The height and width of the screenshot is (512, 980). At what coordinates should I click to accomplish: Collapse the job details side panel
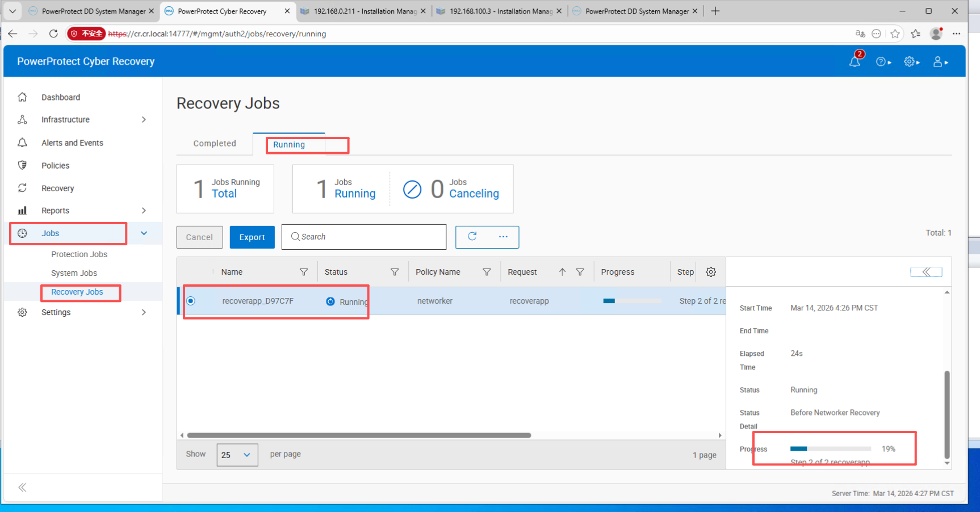coord(926,272)
